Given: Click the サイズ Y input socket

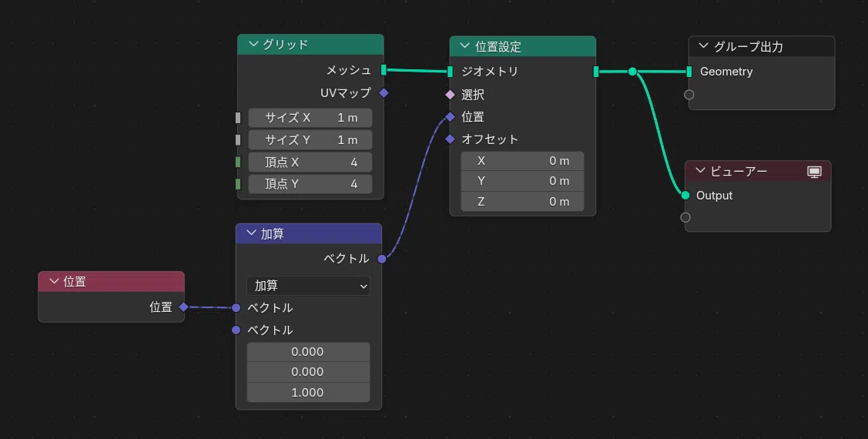Looking at the screenshot, I should click(238, 140).
